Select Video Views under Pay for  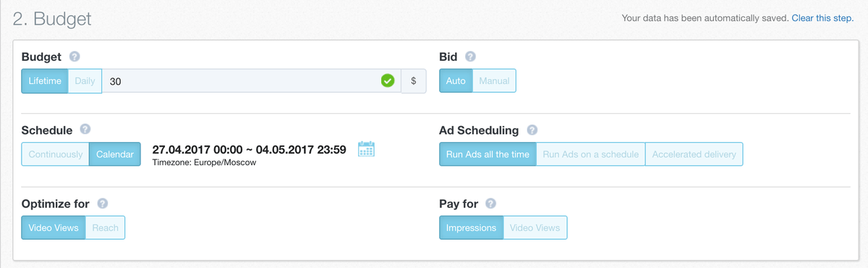tap(535, 227)
